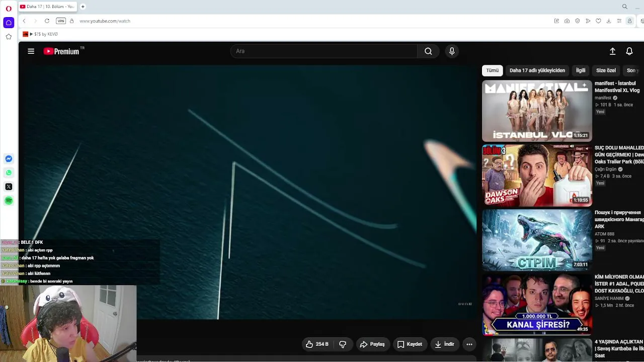Open Messenger in the Opera sidebar

click(9, 159)
